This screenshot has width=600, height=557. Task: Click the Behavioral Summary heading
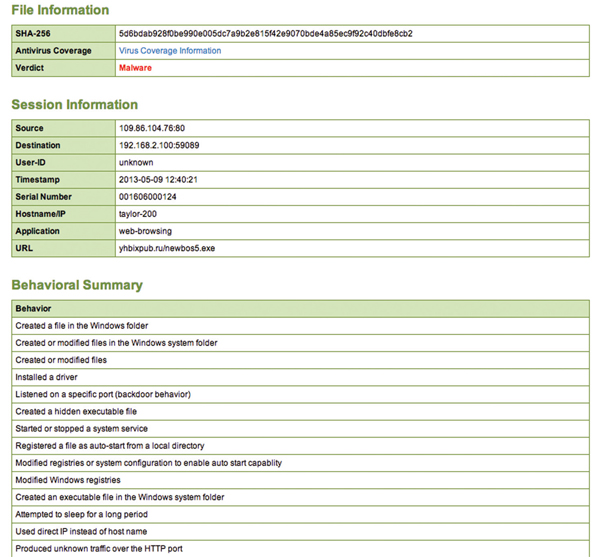[77, 285]
